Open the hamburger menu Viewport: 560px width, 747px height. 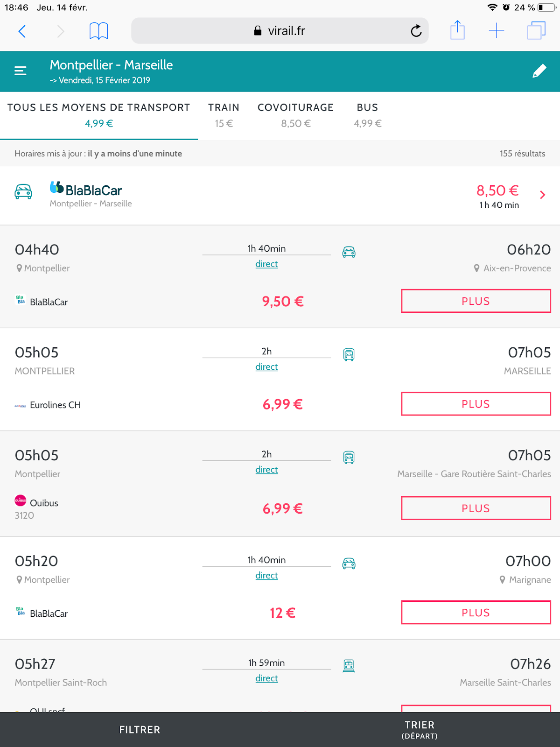coord(21,71)
